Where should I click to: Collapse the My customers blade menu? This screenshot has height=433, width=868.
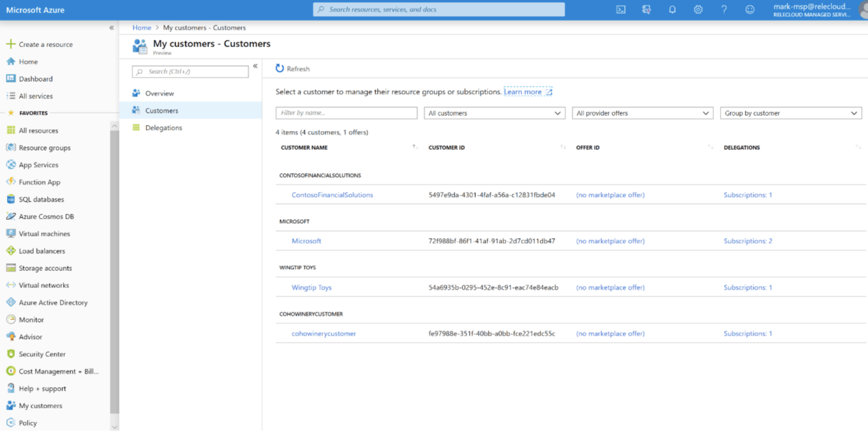point(255,66)
